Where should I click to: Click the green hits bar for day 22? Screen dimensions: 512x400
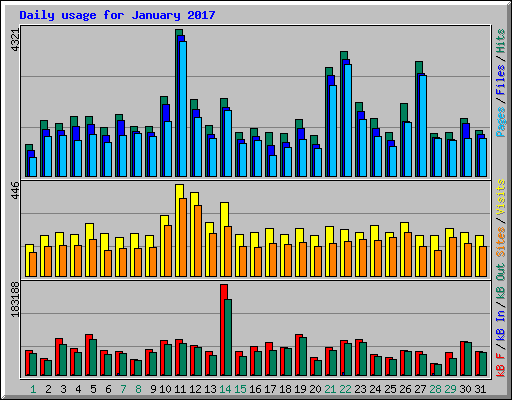tap(342, 114)
